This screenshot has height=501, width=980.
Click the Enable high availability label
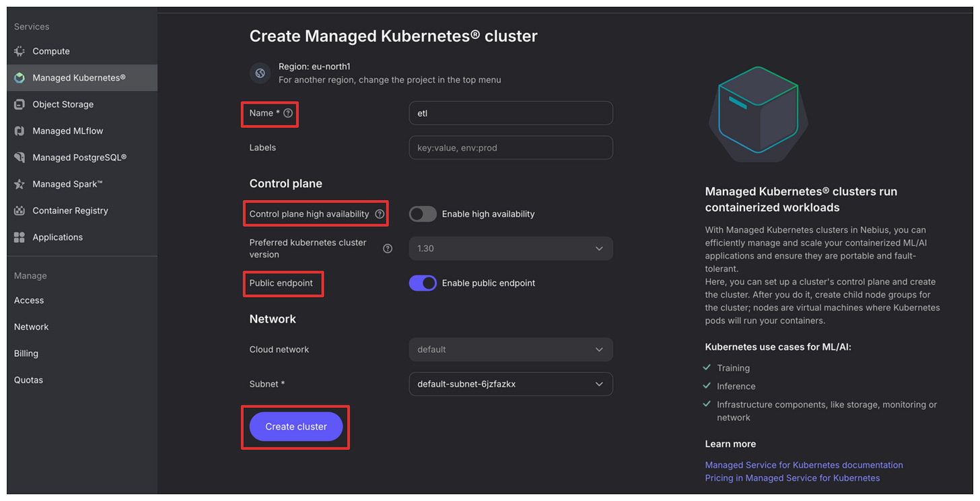pyautogui.click(x=489, y=214)
